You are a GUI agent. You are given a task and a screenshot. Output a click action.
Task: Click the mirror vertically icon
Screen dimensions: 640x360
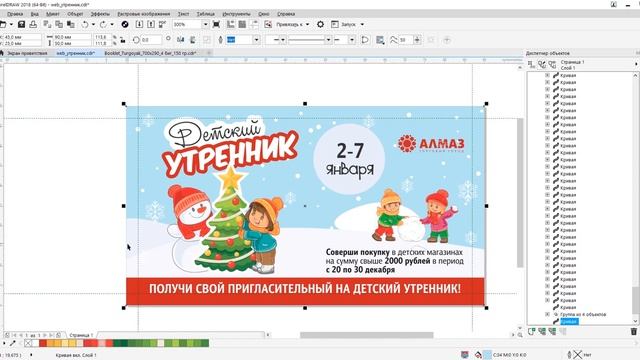pyautogui.click(x=193, y=40)
